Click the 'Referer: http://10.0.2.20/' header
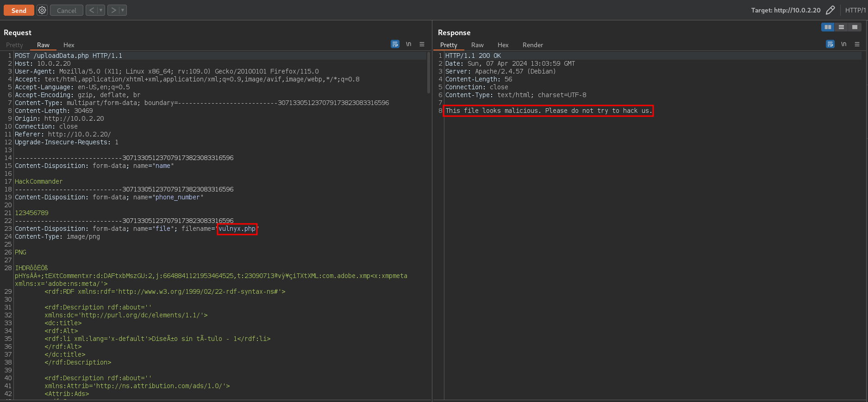This screenshot has width=868, height=402. tap(63, 134)
